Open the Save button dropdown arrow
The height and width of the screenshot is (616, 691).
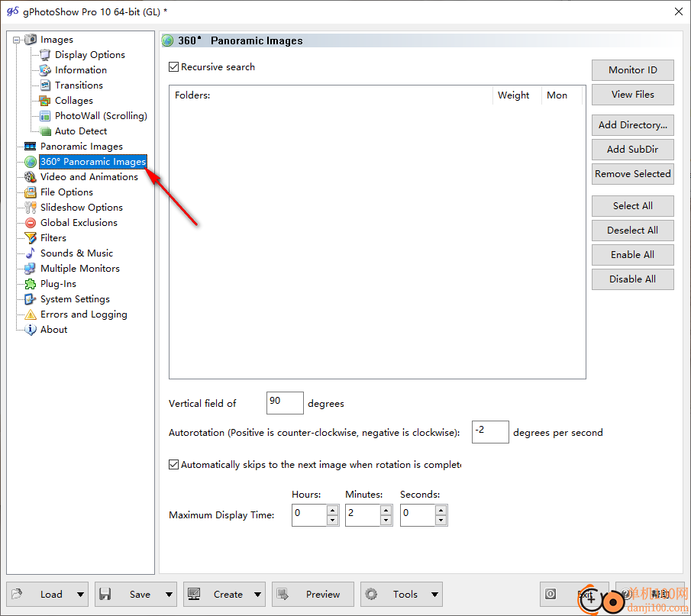pyautogui.click(x=169, y=595)
